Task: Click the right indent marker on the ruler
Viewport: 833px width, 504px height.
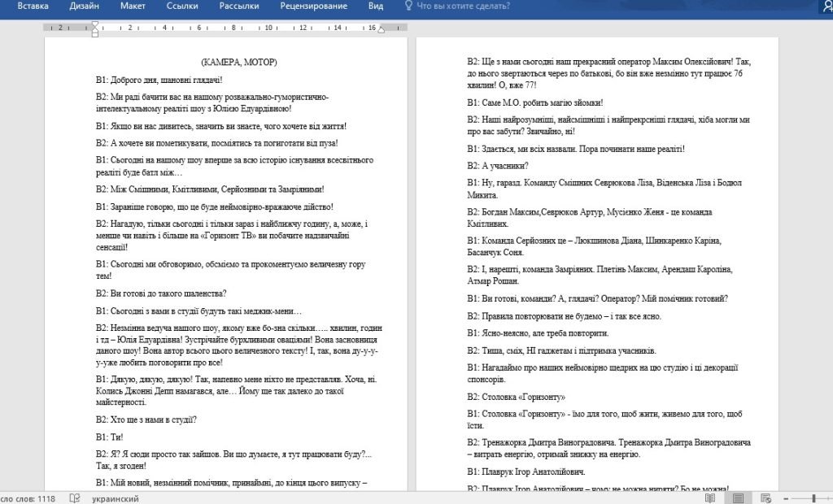Action: 381,30
